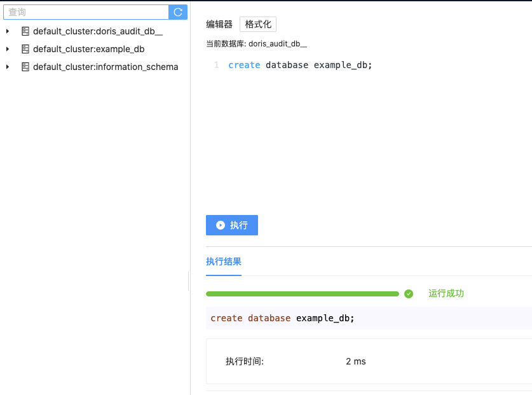
Task: Expand the default_cluster:doris_audit_db__ tree node
Action: (8, 31)
